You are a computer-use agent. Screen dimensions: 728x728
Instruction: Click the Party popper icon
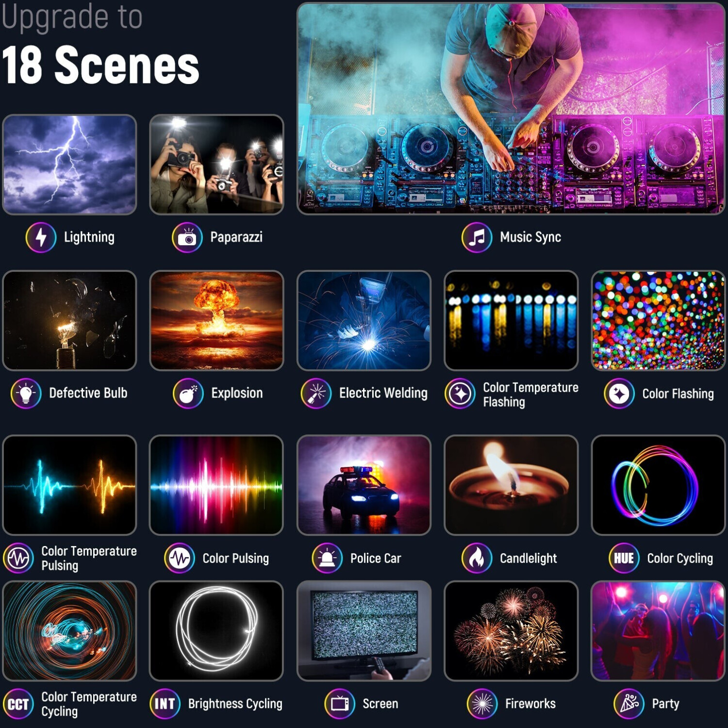coord(629,704)
